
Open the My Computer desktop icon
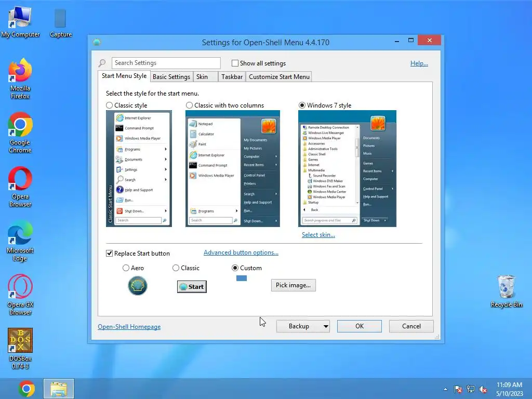pos(20,21)
